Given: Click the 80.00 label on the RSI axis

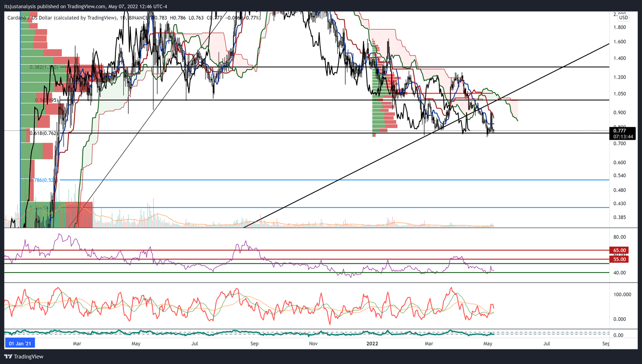Looking at the screenshot, I should (619, 237).
